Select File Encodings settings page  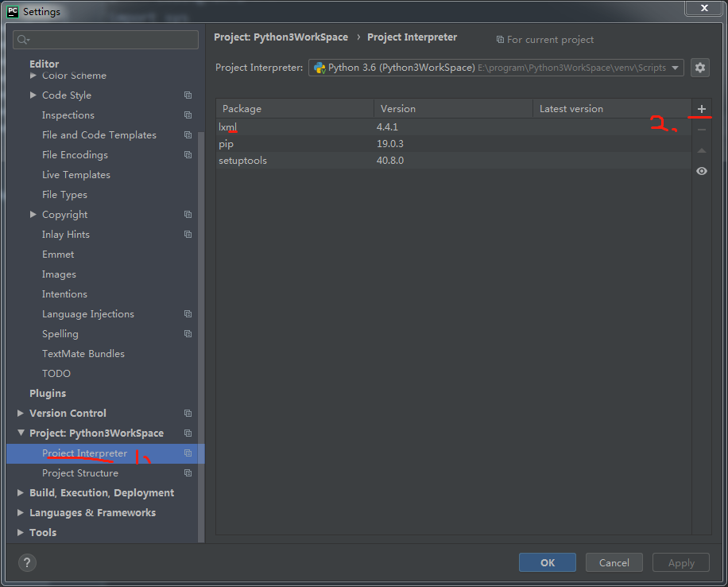75,155
